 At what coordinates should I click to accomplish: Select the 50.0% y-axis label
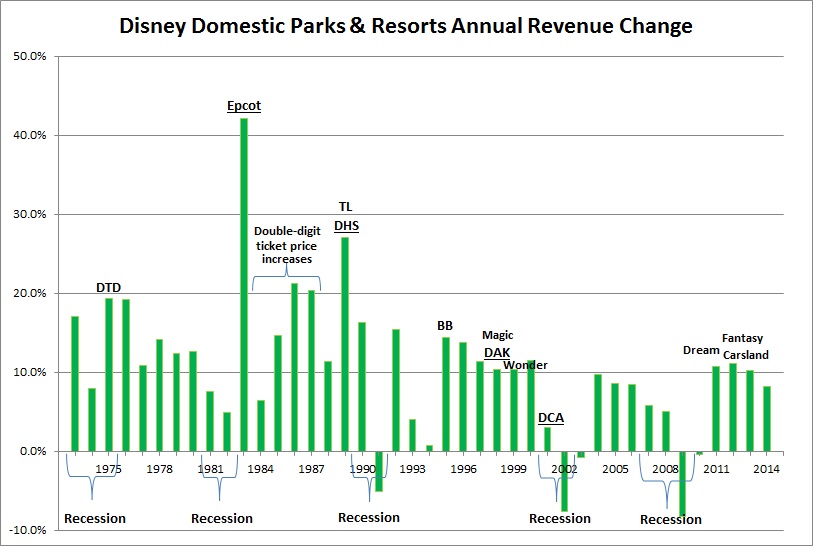(x=29, y=56)
